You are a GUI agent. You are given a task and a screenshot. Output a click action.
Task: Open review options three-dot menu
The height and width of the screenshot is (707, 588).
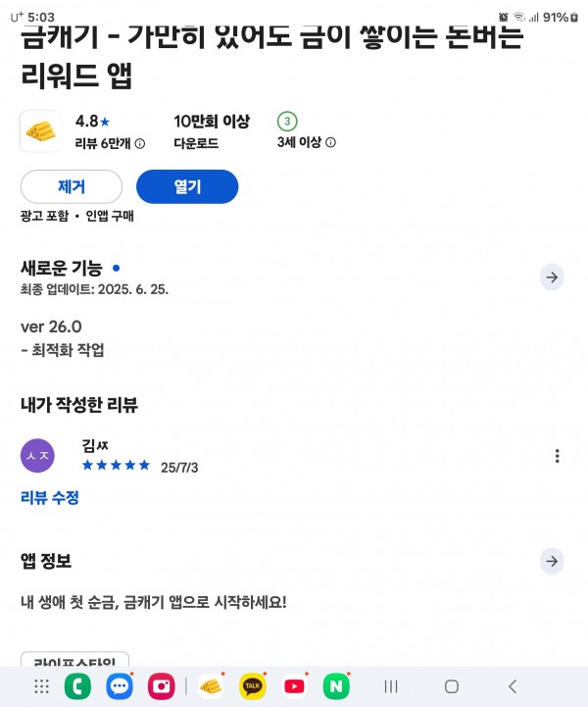tap(558, 456)
